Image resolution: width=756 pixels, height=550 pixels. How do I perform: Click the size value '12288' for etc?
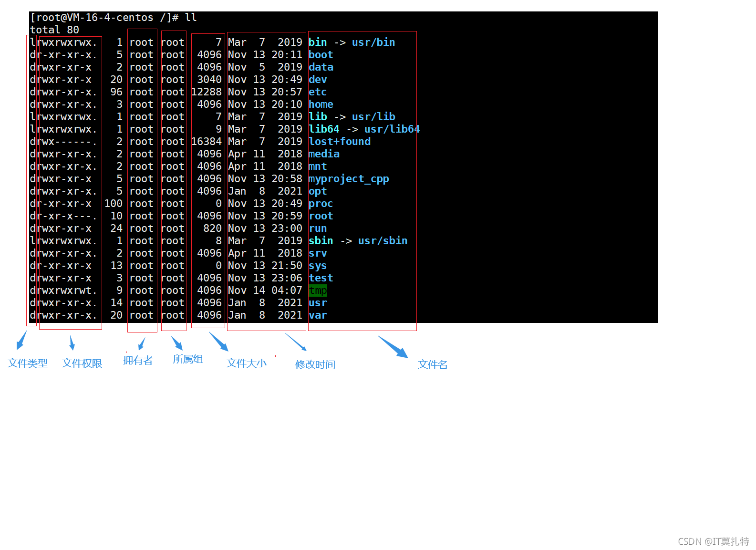[x=207, y=92]
